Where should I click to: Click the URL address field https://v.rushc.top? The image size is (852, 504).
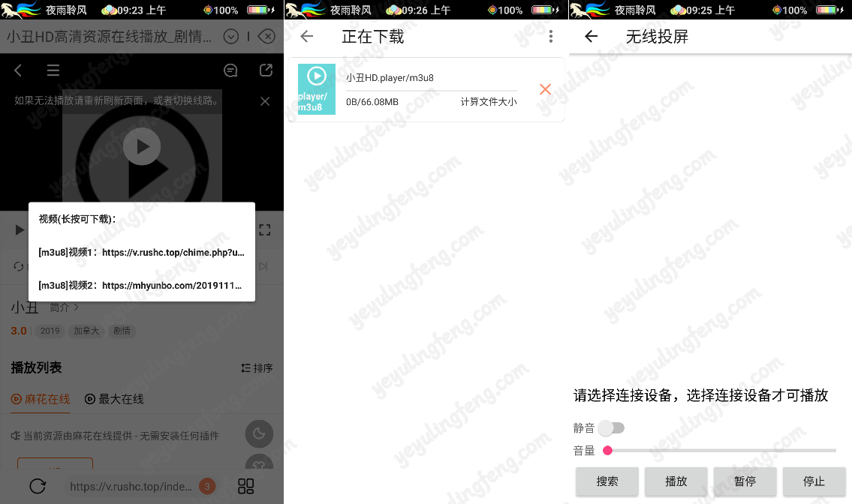(x=131, y=487)
